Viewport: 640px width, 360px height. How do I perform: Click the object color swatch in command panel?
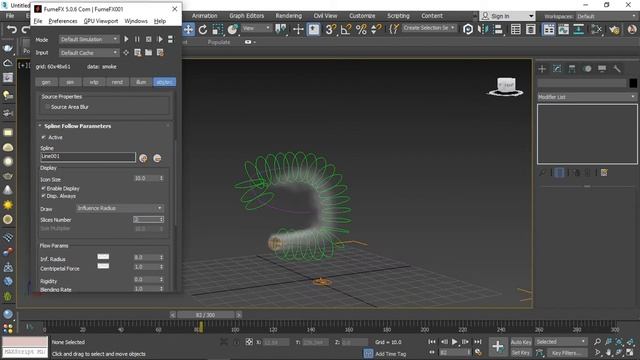(x=633, y=83)
